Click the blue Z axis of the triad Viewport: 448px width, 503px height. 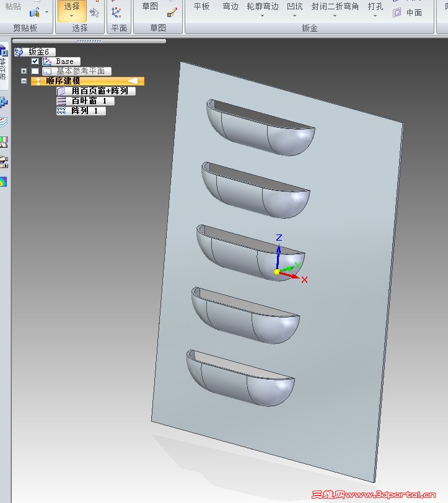point(278,257)
